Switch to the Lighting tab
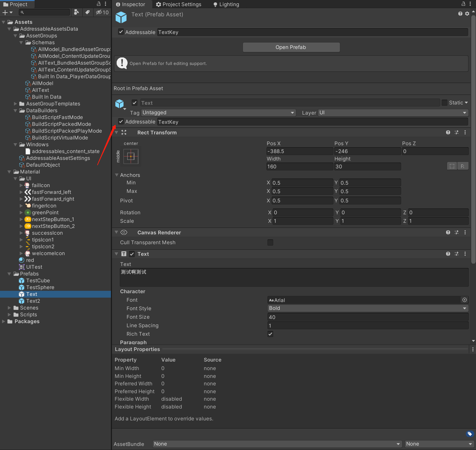The height and width of the screenshot is (450, 476). (226, 4)
